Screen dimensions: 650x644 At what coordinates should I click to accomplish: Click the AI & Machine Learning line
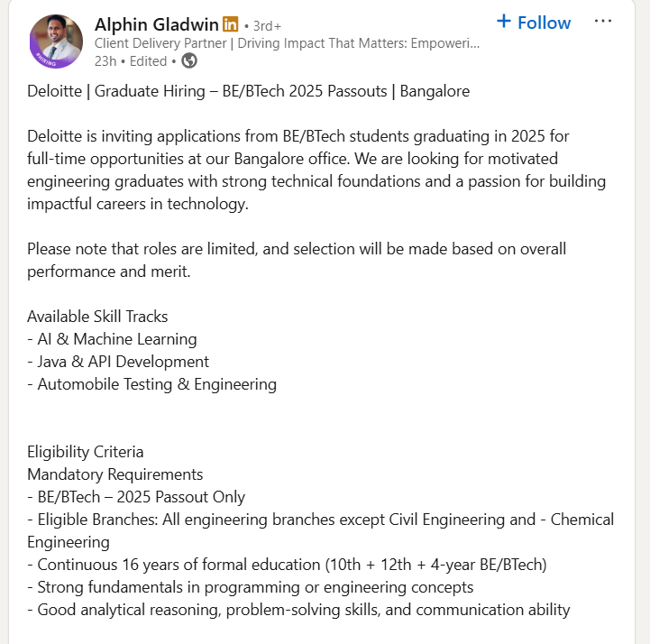[112, 339]
